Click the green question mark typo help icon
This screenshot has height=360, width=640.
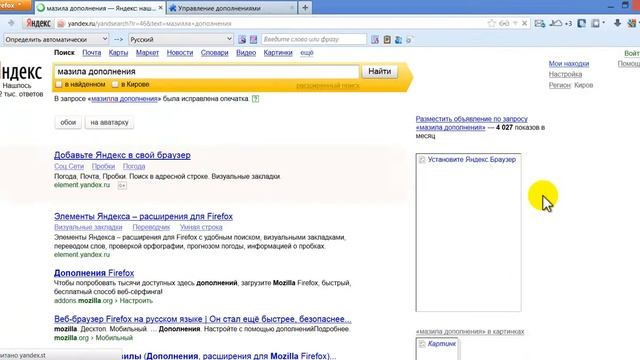pyautogui.click(x=255, y=99)
